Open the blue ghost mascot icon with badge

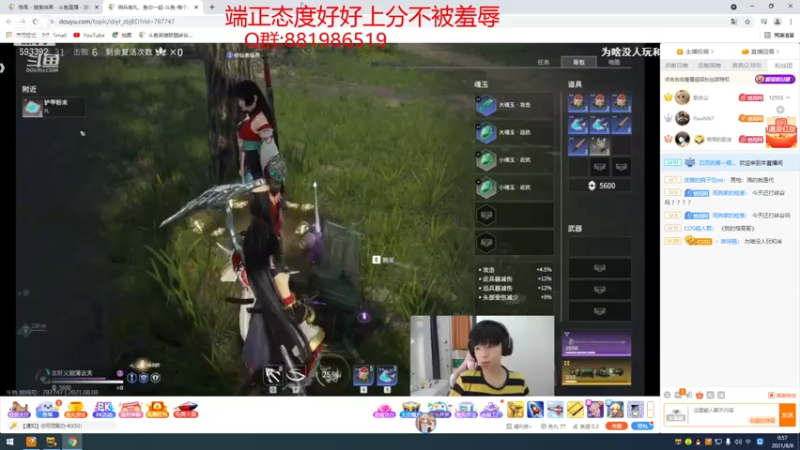point(47,409)
